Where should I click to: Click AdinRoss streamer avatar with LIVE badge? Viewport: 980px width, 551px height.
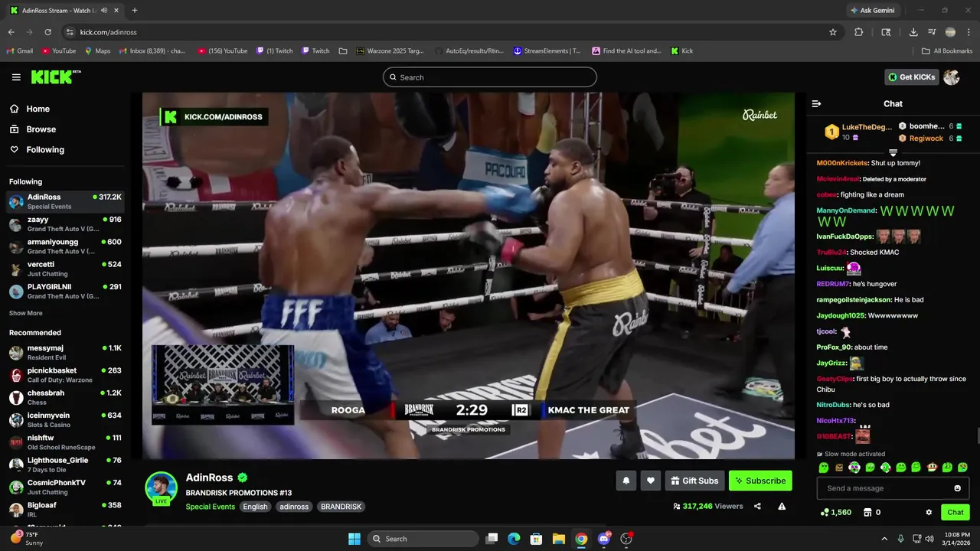pos(162,489)
